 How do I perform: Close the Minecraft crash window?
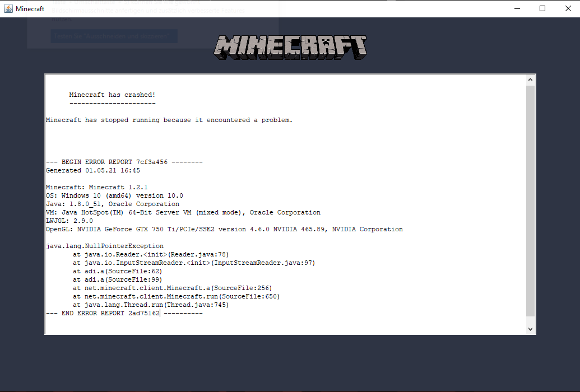pyautogui.click(x=568, y=8)
